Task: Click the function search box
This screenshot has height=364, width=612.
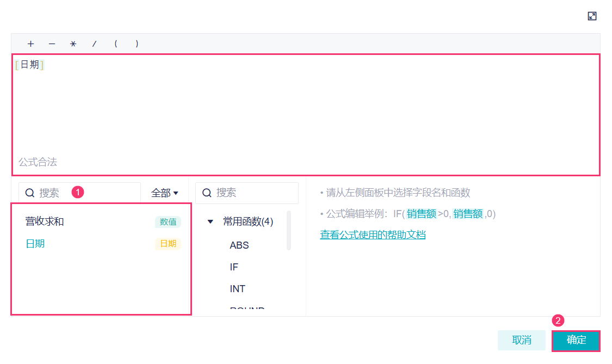Action: [x=246, y=193]
